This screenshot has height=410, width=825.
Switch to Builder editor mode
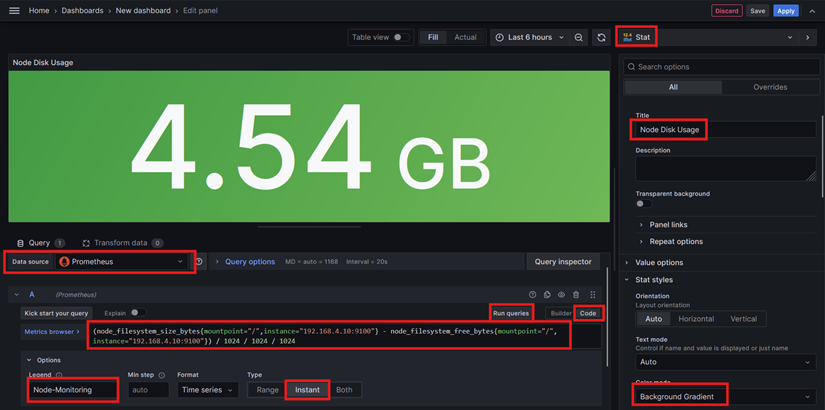pos(561,313)
